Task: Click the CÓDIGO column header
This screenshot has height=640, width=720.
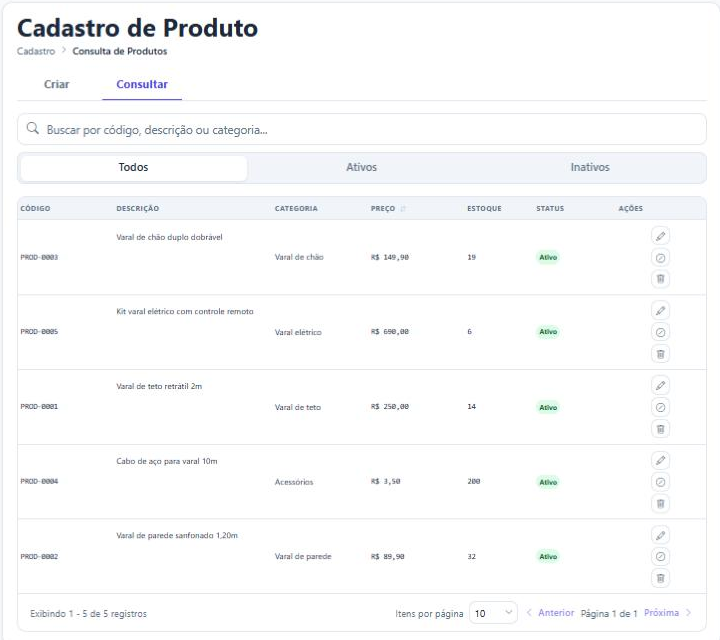Action: click(x=35, y=208)
